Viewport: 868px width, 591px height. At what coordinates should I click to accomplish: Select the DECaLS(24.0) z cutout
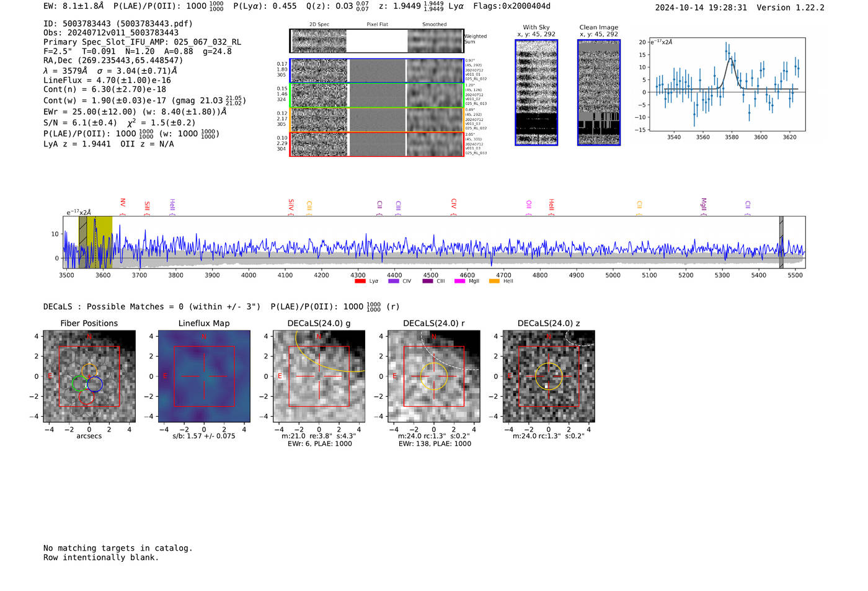pyautogui.click(x=549, y=376)
